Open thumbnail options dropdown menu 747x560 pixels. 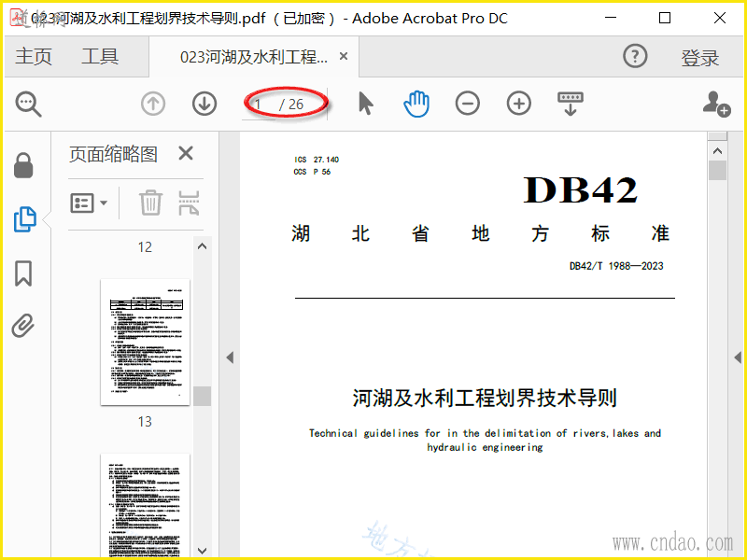(89, 203)
